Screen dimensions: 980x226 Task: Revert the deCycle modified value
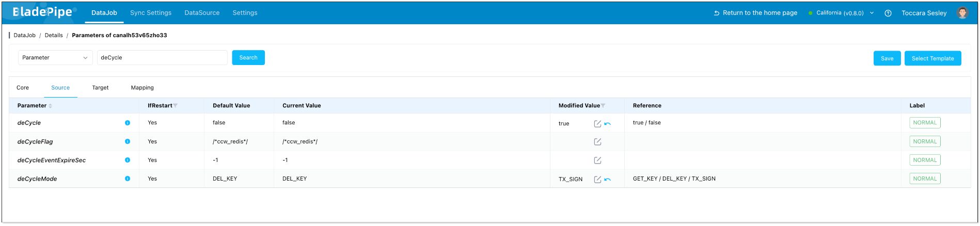coord(608,124)
